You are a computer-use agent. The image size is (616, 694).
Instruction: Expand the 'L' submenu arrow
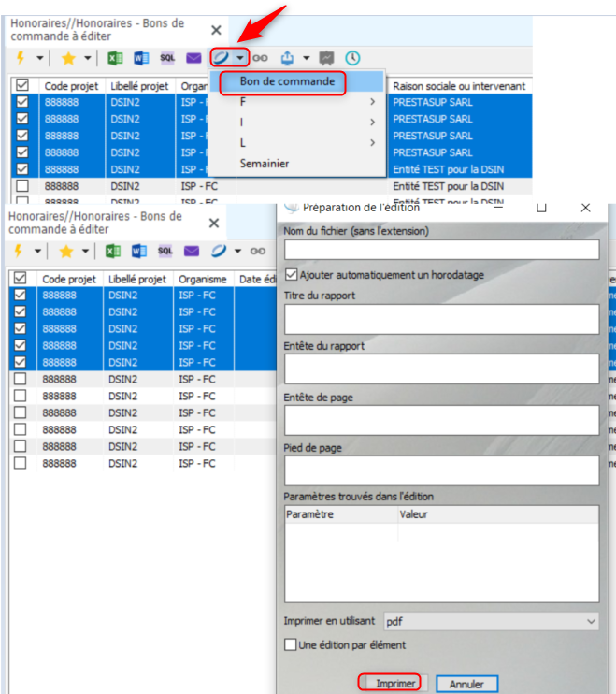point(372,143)
